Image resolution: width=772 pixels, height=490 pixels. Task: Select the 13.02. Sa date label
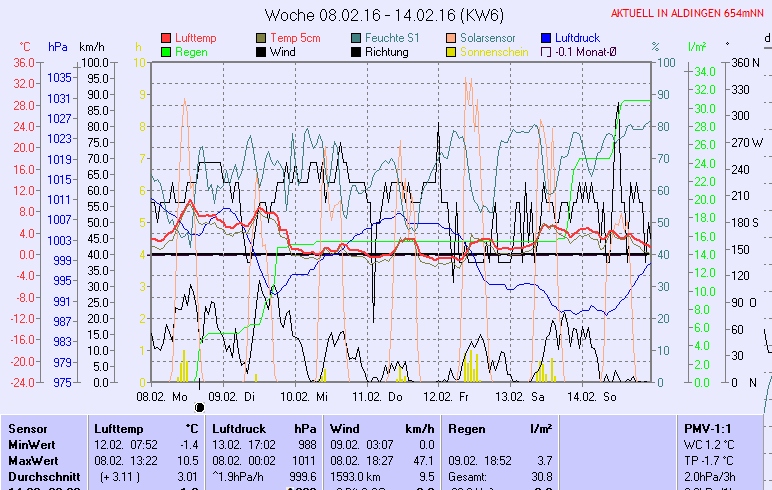click(519, 396)
